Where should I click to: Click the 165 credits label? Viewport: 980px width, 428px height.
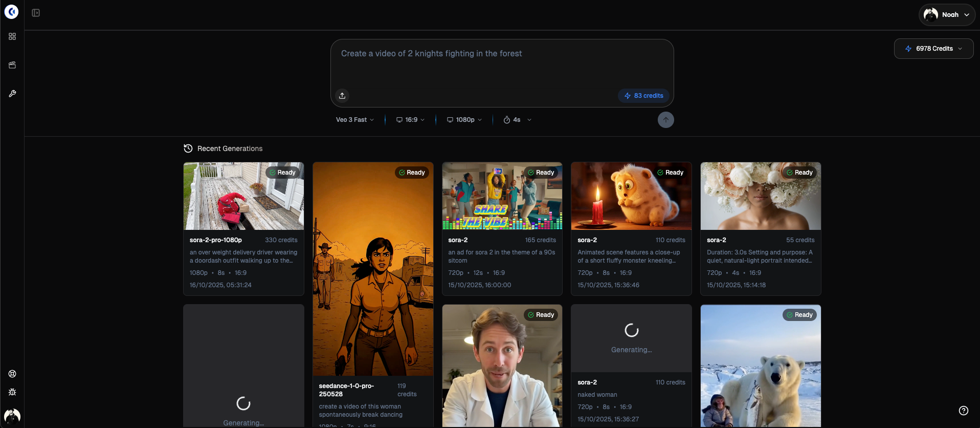[541, 240]
